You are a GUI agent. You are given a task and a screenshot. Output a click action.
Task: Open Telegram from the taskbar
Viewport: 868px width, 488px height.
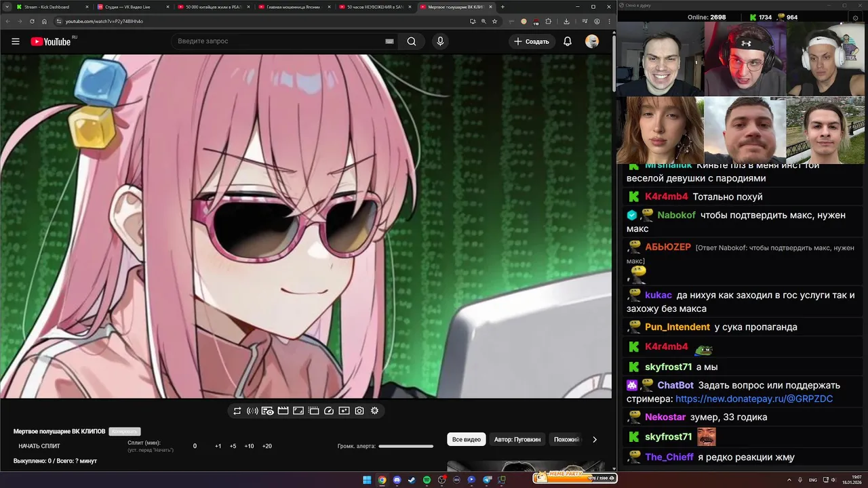point(486,480)
